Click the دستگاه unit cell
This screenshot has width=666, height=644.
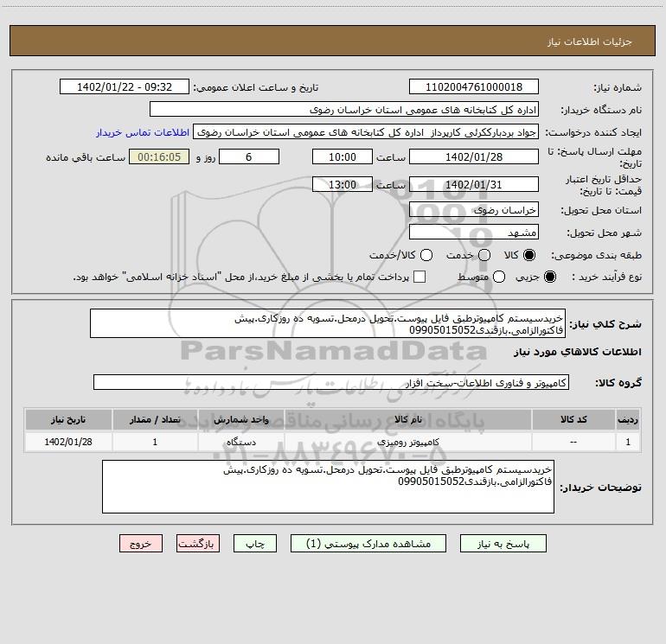tap(240, 442)
